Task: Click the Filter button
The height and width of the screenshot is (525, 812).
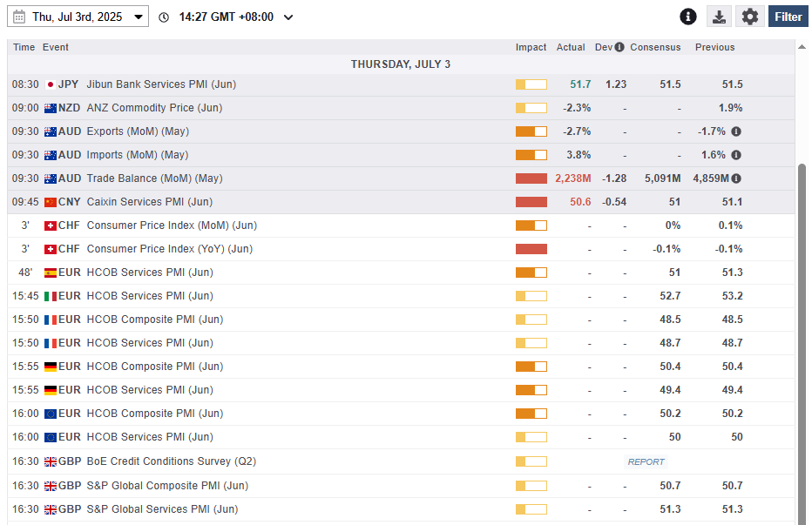Action: [788, 17]
